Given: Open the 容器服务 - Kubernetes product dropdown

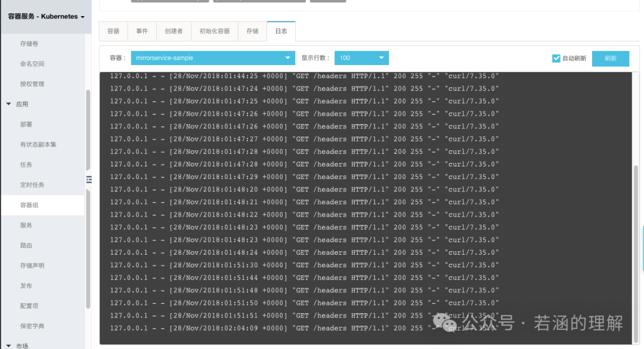Looking at the screenshot, I should [x=45, y=17].
